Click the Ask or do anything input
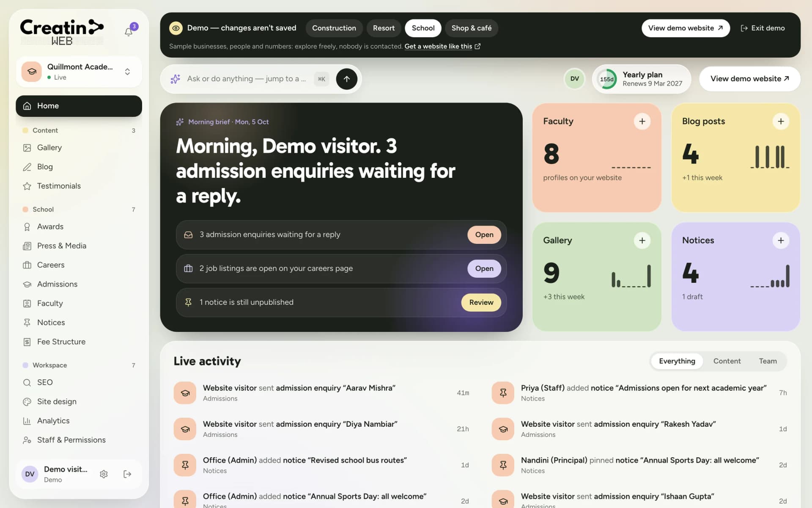 click(x=247, y=79)
